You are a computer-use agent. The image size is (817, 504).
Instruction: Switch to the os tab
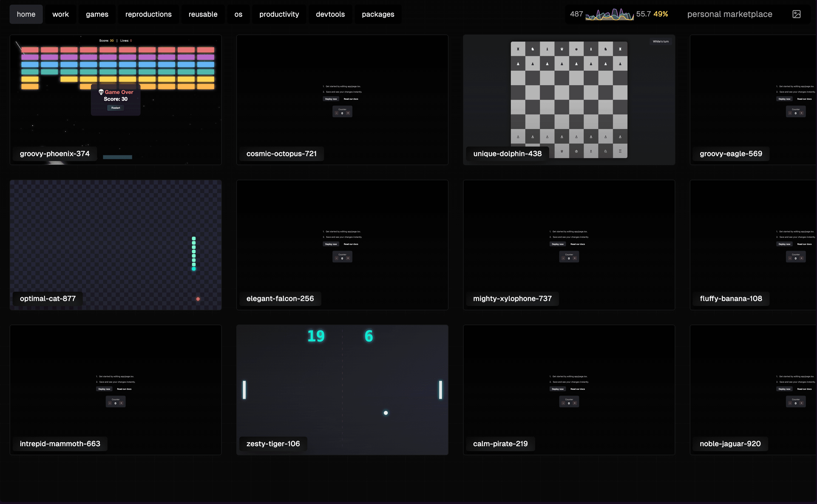(238, 14)
